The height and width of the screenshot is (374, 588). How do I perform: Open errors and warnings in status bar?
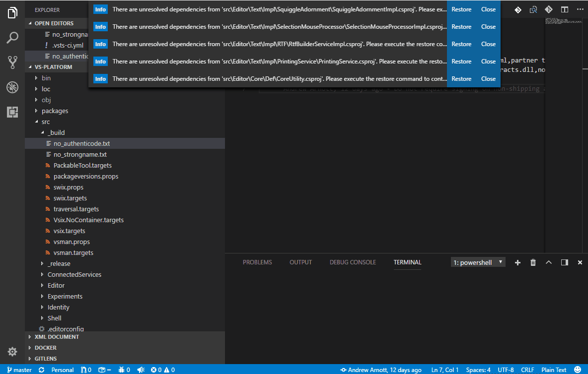point(163,370)
